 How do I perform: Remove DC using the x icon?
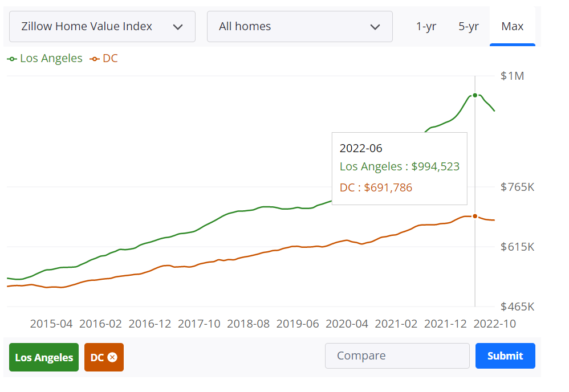112,357
